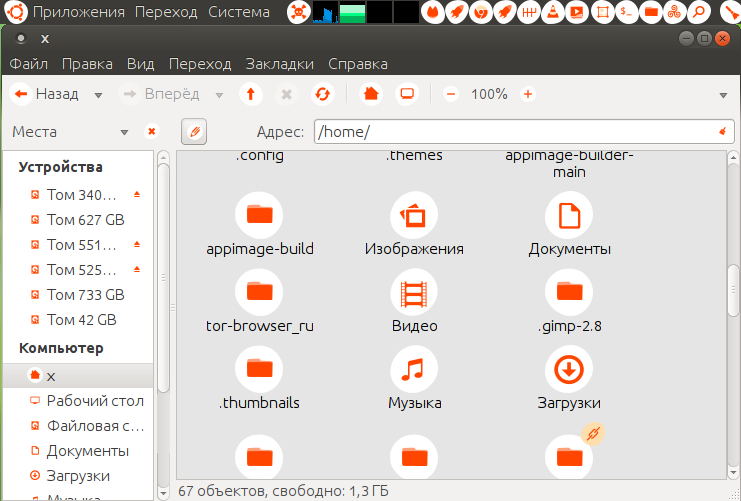Open Документы in sidebar
Screen dimensions: 741x501
(x=78, y=451)
